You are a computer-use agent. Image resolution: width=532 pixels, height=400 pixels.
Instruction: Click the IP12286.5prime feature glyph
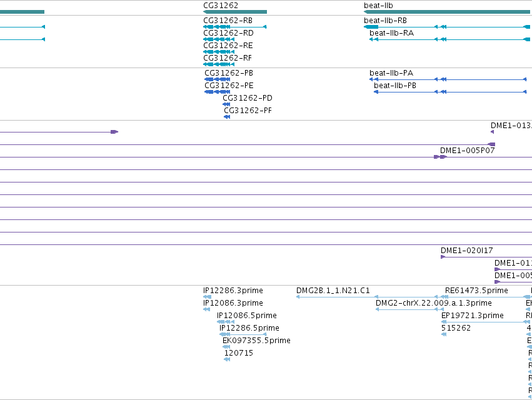[x=243, y=334]
